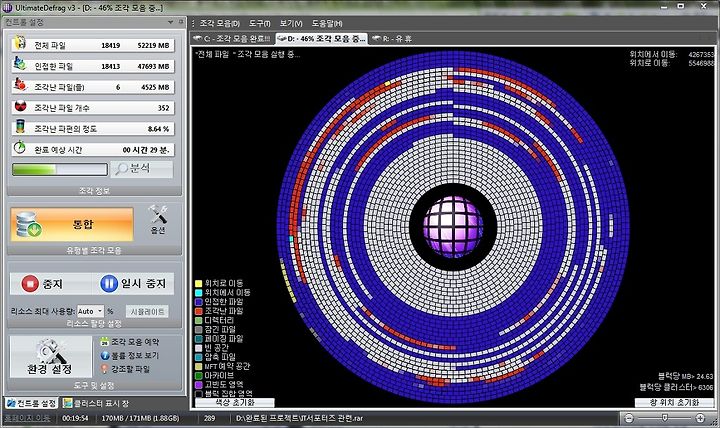Click the 조각난 파일 개수 red icon

(x=20, y=107)
